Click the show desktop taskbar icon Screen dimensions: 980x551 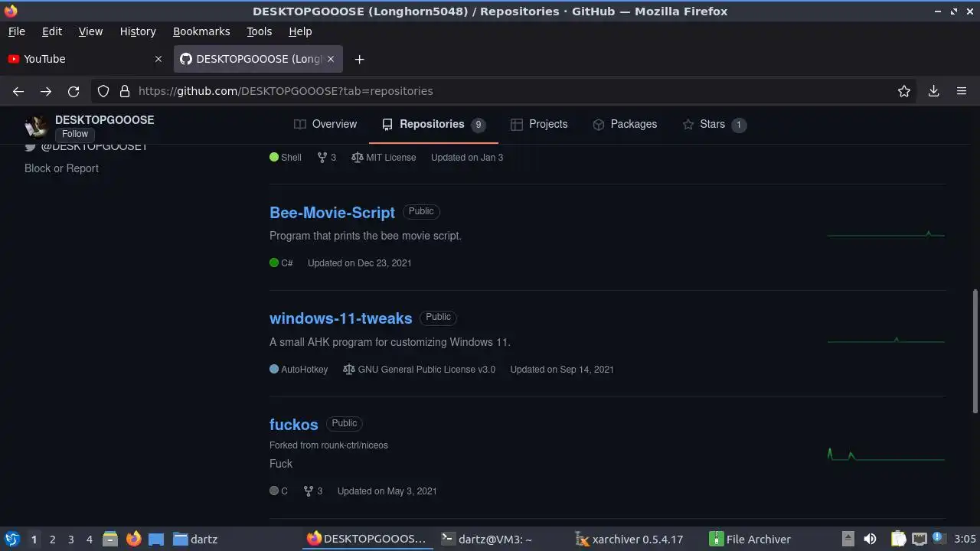coord(156,540)
